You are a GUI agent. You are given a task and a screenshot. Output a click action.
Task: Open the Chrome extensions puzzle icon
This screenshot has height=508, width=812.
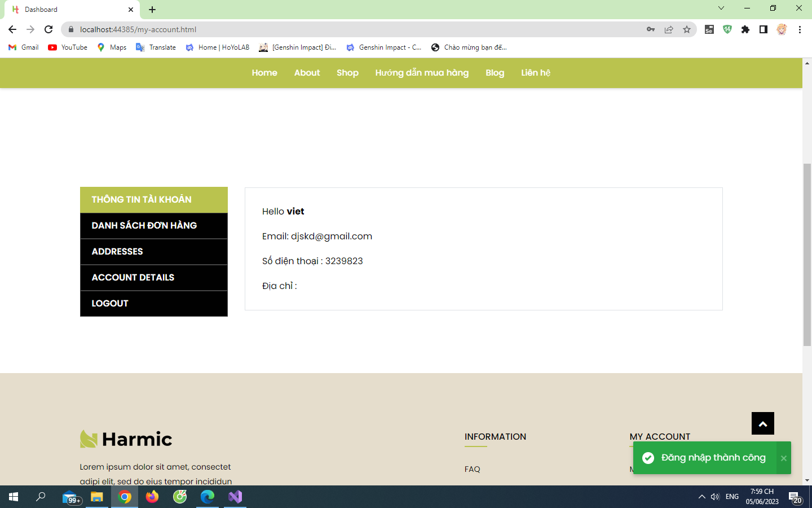click(x=745, y=29)
